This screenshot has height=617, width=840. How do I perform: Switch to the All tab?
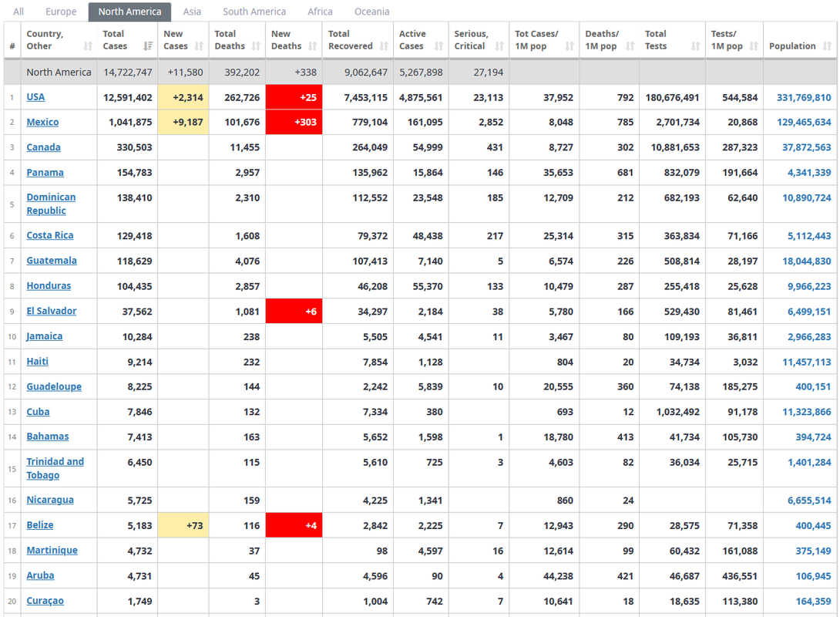[x=18, y=12]
